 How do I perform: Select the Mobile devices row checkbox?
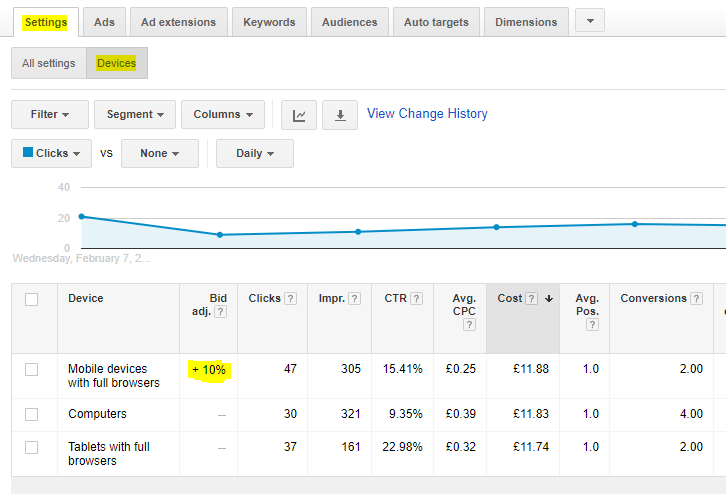click(x=31, y=369)
